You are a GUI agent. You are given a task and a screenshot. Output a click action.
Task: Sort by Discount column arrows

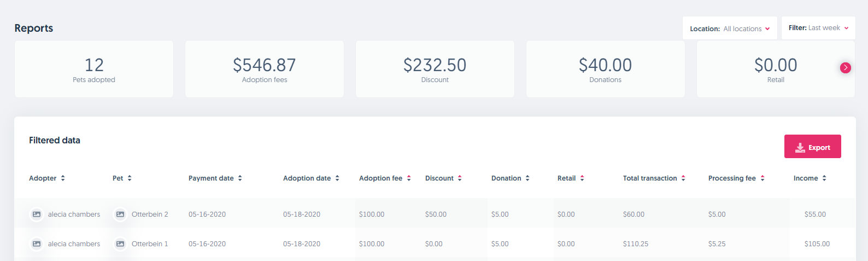pyautogui.click(x=460, y=178)
